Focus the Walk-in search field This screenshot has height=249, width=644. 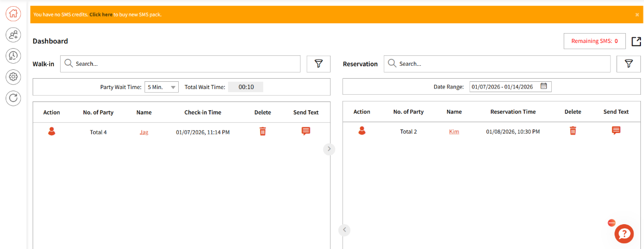click(x=180, y=64)
